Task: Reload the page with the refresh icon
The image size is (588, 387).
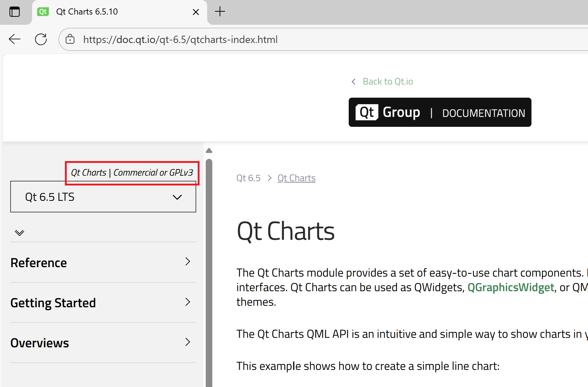Action: point(41,39)
